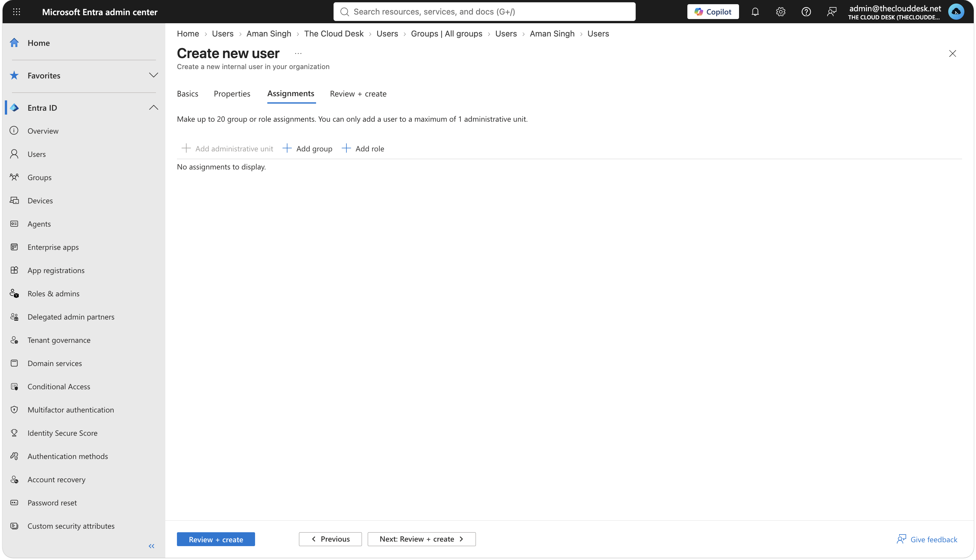Open Roles & admins in sidebar
Viewport: 976px width, 560px height.
(54, 293)
